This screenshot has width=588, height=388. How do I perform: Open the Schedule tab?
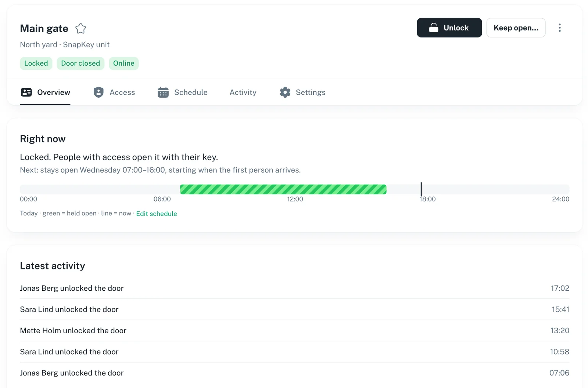click(x=183, y=93)
